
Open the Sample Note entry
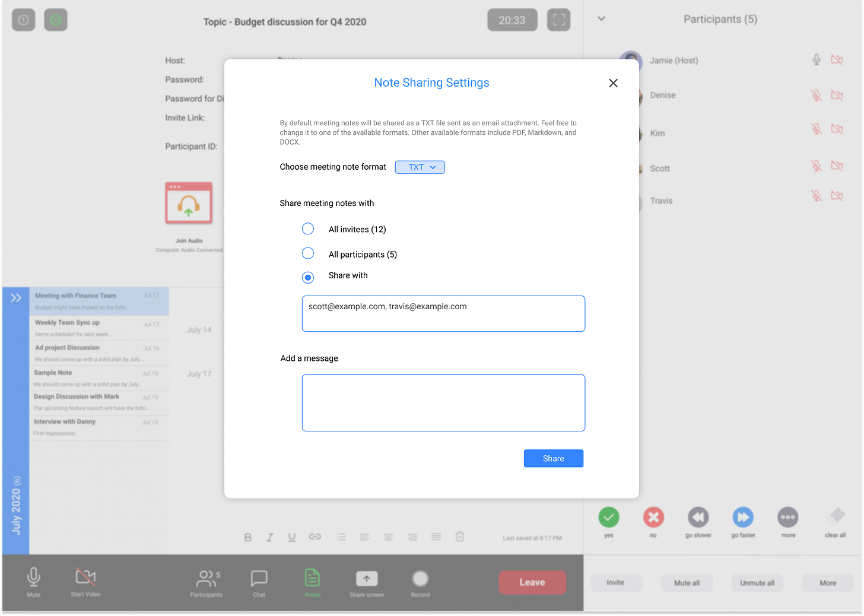click(99, 377)
